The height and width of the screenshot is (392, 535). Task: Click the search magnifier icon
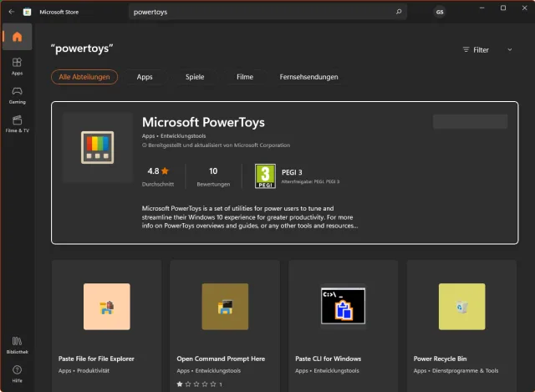[x=399, y=12]
